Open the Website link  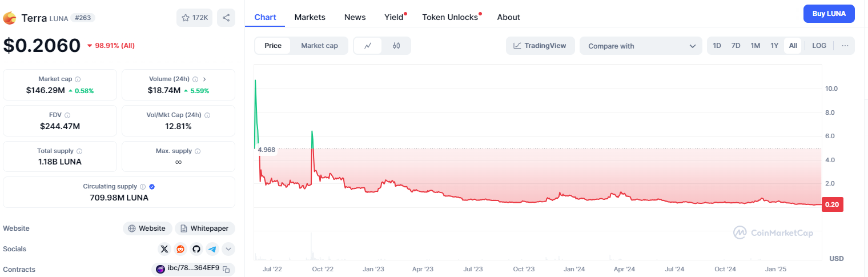click(147, 228)
